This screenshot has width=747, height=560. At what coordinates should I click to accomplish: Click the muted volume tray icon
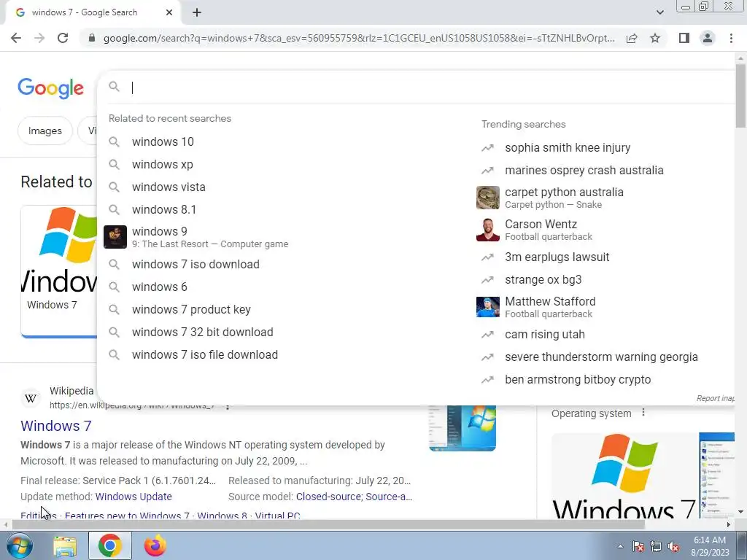click(673, 547)
